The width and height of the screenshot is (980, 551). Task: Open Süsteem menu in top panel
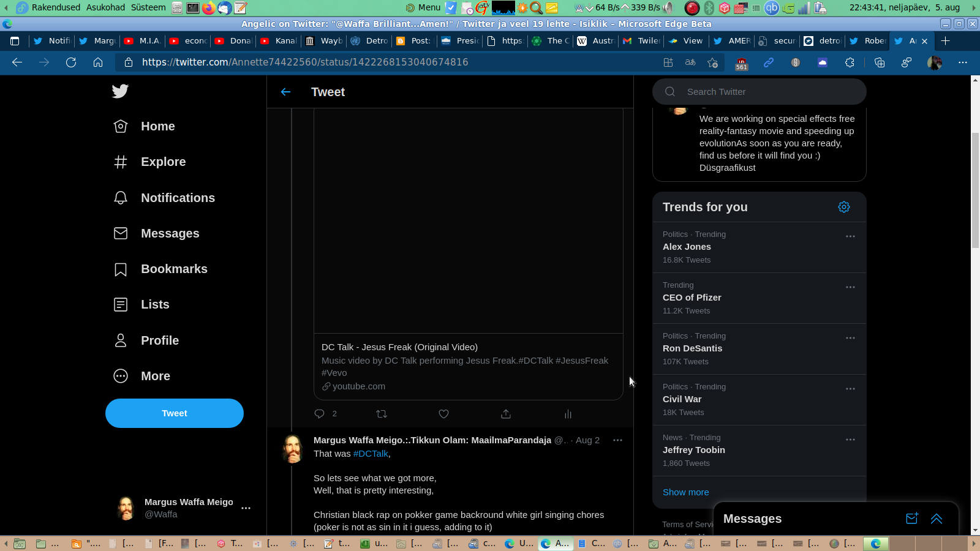pos(148,7)
